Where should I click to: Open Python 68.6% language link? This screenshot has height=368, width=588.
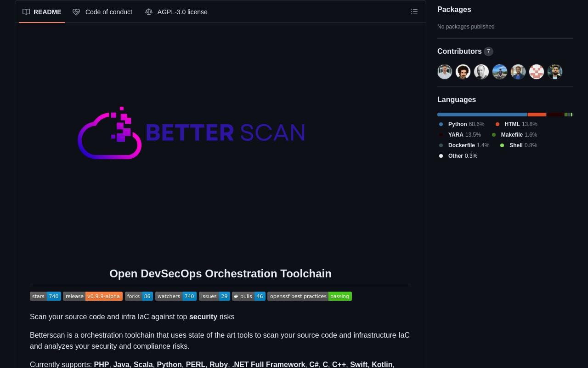[x=462, y=124]
